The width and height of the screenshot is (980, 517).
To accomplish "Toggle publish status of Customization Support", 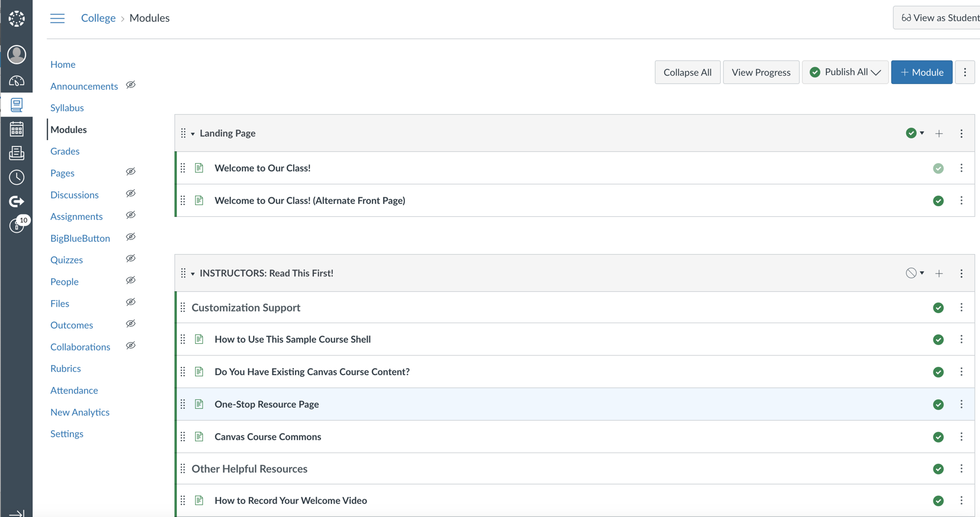I will 939,308.
